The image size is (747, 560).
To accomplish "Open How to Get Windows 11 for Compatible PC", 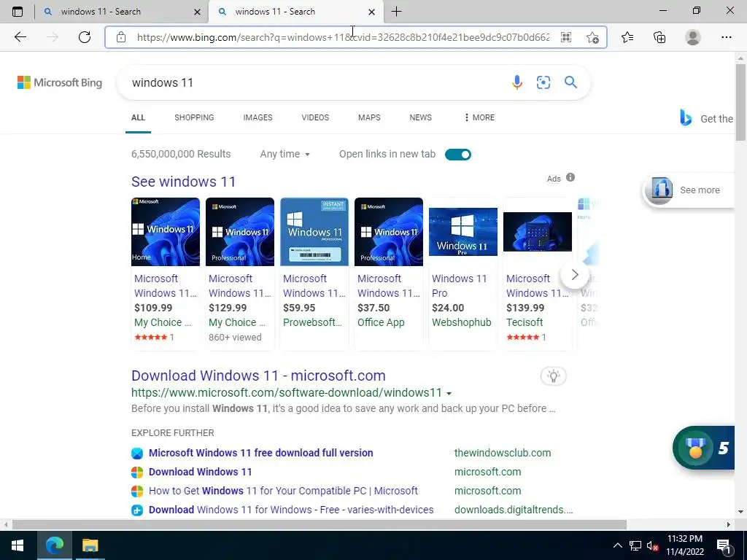I will 283,491.
